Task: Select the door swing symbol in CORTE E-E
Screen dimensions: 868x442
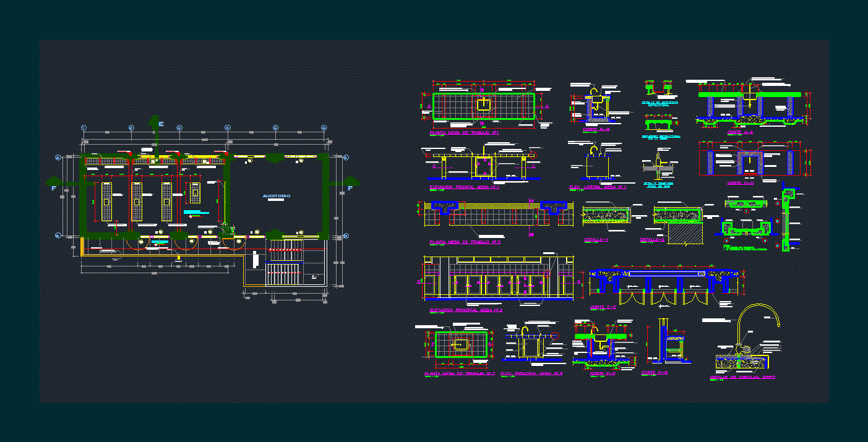Action: (631, 298)
